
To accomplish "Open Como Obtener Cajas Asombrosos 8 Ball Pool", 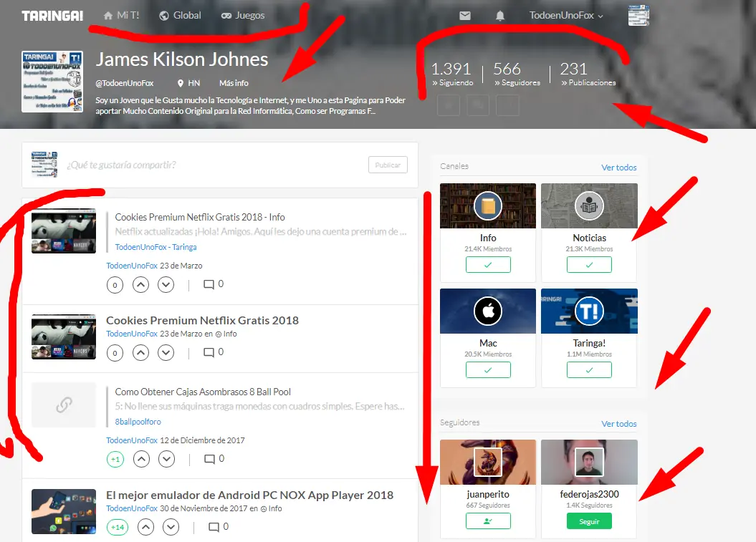I will pyautogui.click(x=203, y=392).
